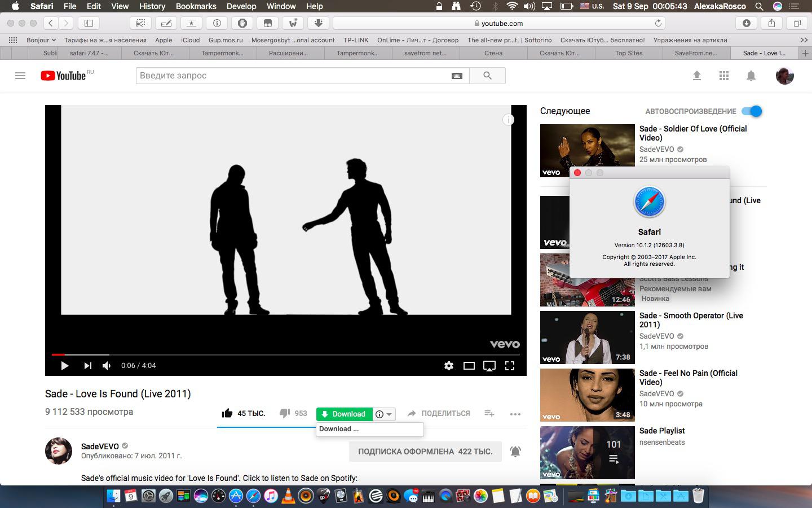This screenshot has width=812, height=508.
Task: Open the YouTube apps grid
Action: 724,76
